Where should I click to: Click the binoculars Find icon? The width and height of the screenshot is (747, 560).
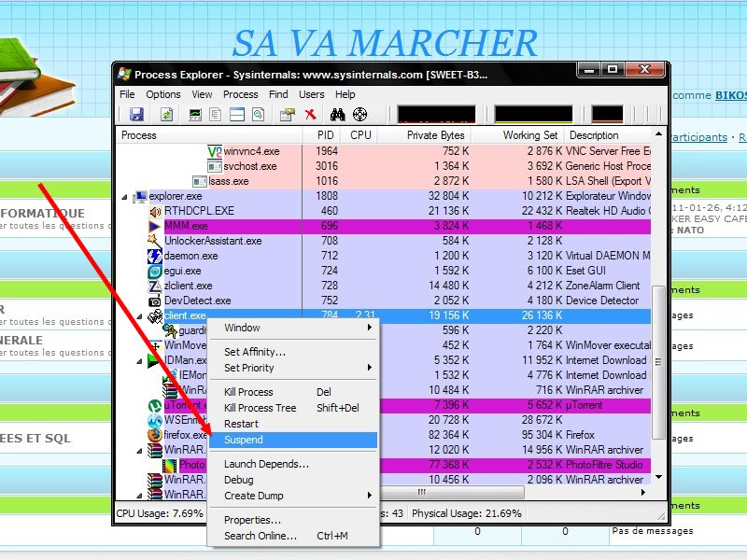(x=337, y=114)
